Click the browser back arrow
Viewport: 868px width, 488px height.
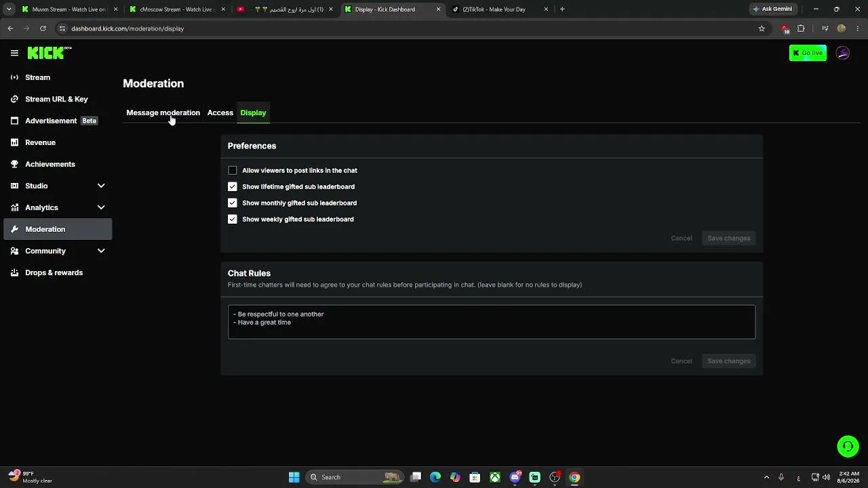point(10,28)
